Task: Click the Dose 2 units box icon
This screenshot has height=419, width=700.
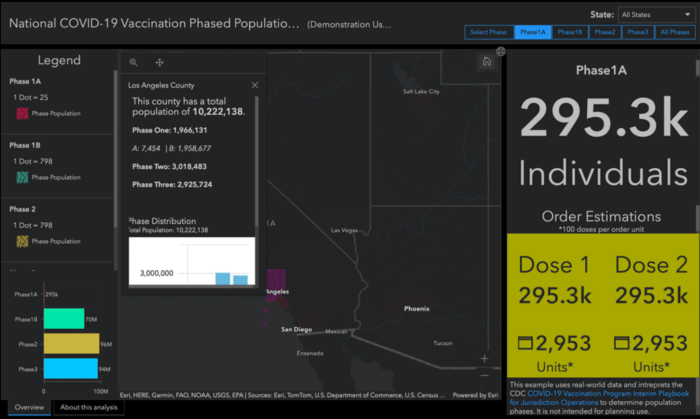Action: point(621,343)
